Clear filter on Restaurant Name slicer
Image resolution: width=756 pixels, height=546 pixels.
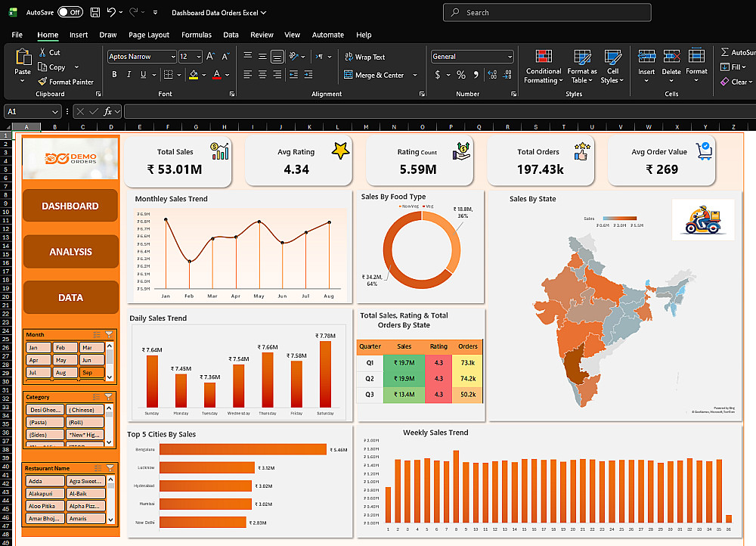coord(110,468)
